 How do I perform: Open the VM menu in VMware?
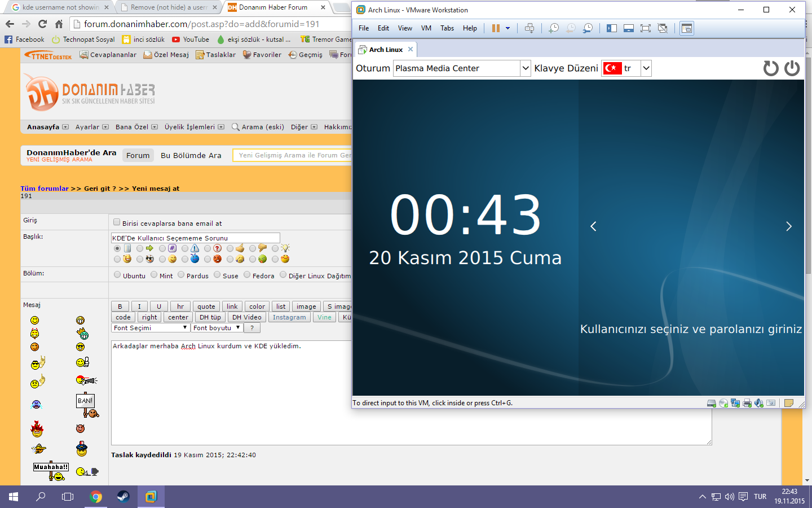tap(426, 28)
